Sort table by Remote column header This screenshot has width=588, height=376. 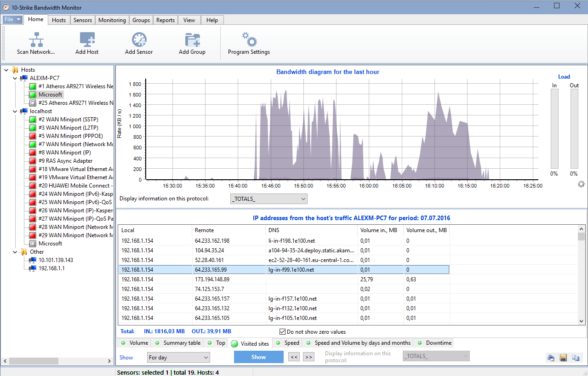[x=228, y=230]
